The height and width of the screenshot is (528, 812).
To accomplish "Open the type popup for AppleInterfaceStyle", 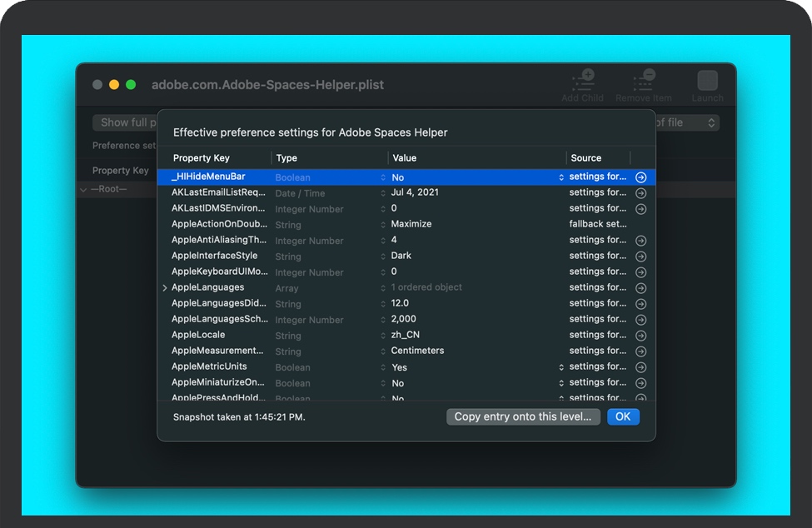I will coord(383,257).
